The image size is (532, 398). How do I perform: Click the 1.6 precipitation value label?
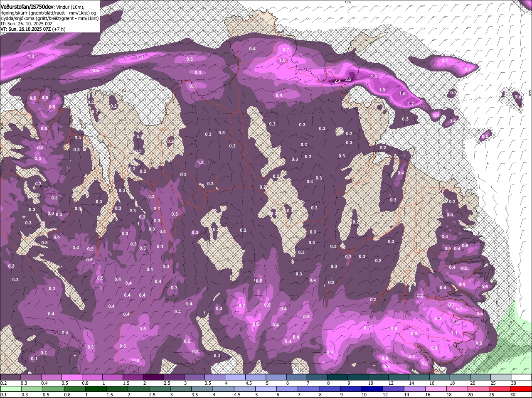tap(402, 94)
